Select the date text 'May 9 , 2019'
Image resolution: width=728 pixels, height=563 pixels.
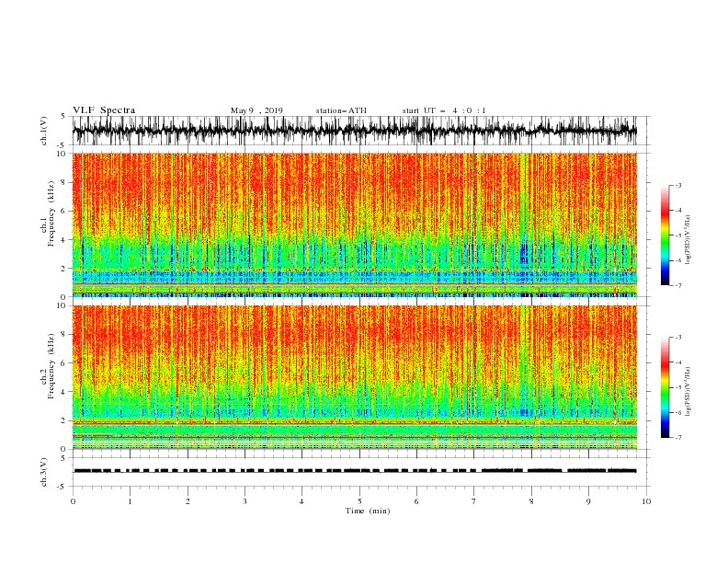coord(256,110)
